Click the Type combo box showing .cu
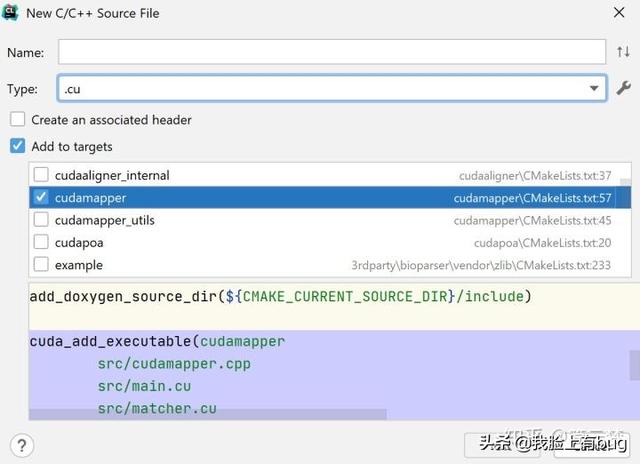The height and width of the screenshot is (464, 640). (320, 89)
